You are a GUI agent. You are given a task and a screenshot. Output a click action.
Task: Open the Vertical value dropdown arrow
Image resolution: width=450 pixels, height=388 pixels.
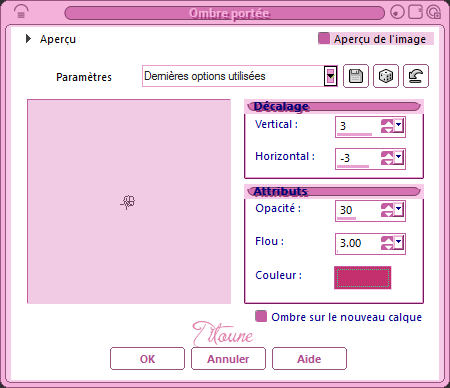point(399,126)
